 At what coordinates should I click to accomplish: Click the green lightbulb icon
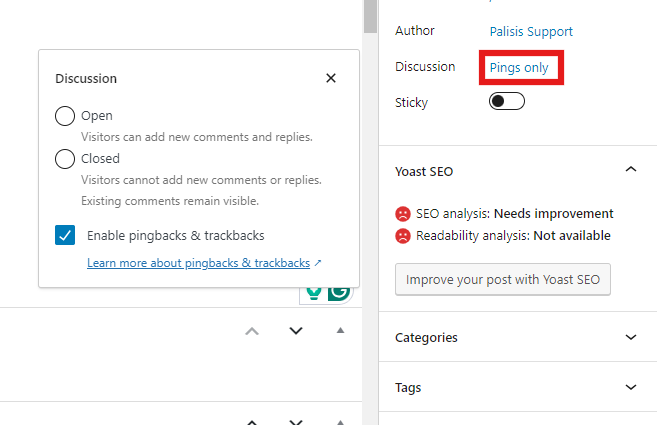(x=314, y=293)
